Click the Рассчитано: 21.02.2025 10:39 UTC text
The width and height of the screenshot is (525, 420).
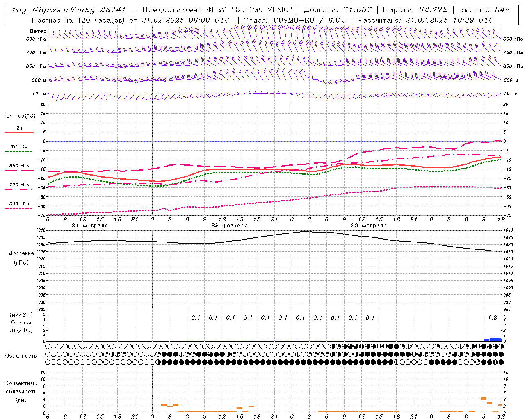pos(426,20)
